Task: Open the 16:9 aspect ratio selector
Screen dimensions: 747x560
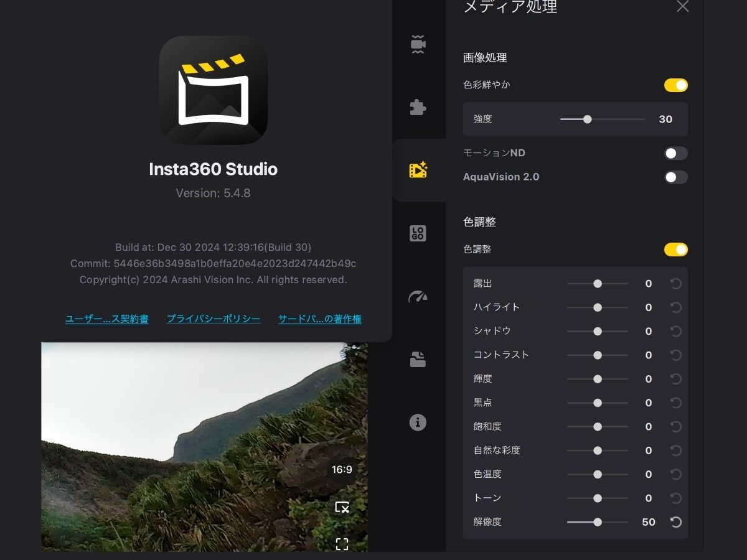Action: 342,470
